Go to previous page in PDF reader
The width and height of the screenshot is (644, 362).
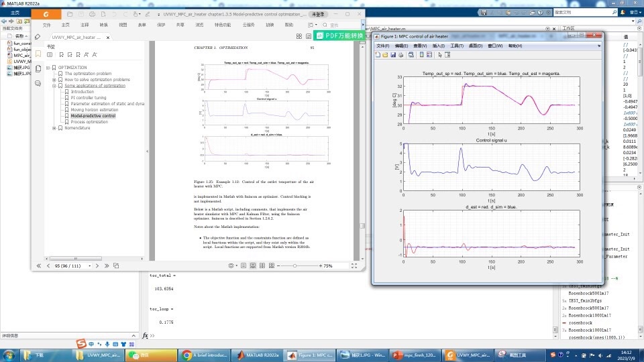(x=48, y=266)
